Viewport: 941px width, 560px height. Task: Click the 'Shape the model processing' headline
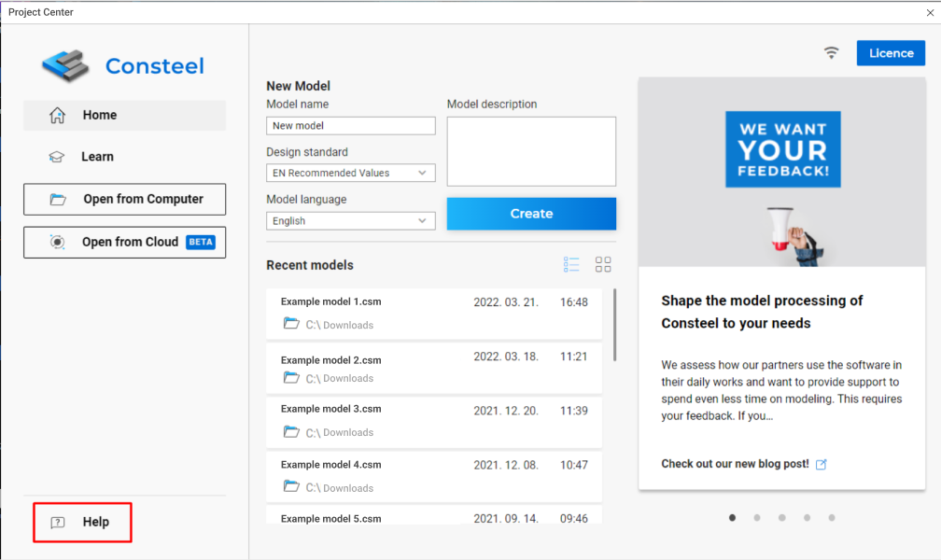[x=762, y=312]
